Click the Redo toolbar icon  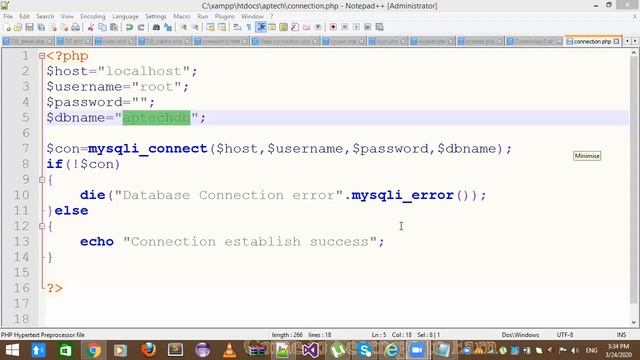coord(141,27)
